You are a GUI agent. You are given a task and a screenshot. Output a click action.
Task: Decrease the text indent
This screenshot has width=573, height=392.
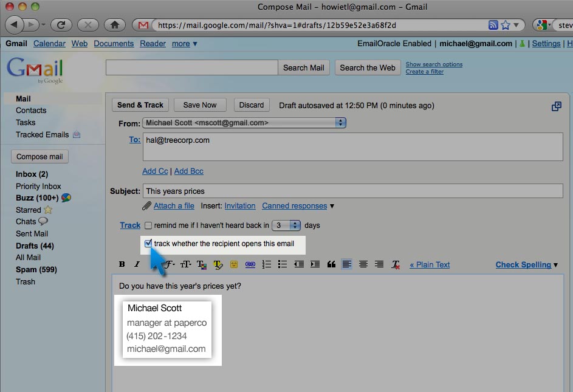(x=299, y=264)
